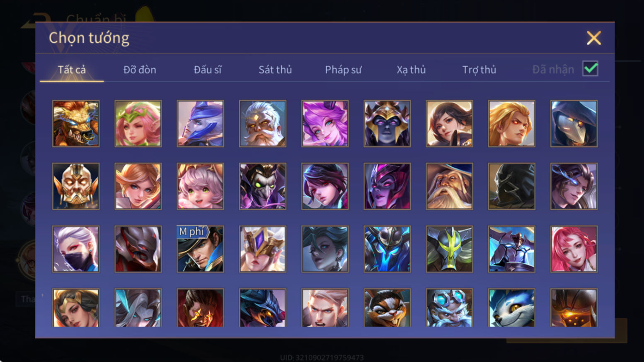Pick the hooded plague-doctor beak mask hero
The height and width of the screenshot is (362, 644).
pos(574,123)
